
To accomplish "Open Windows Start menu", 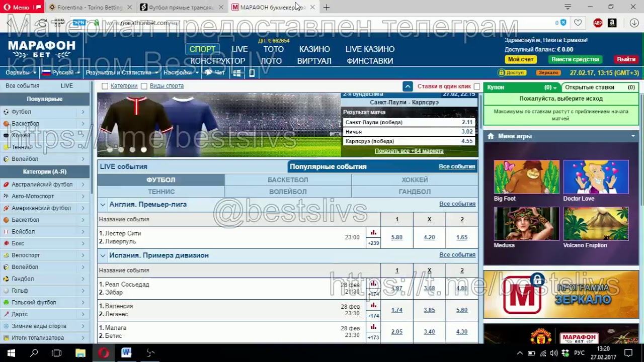I will pos(11,353).
